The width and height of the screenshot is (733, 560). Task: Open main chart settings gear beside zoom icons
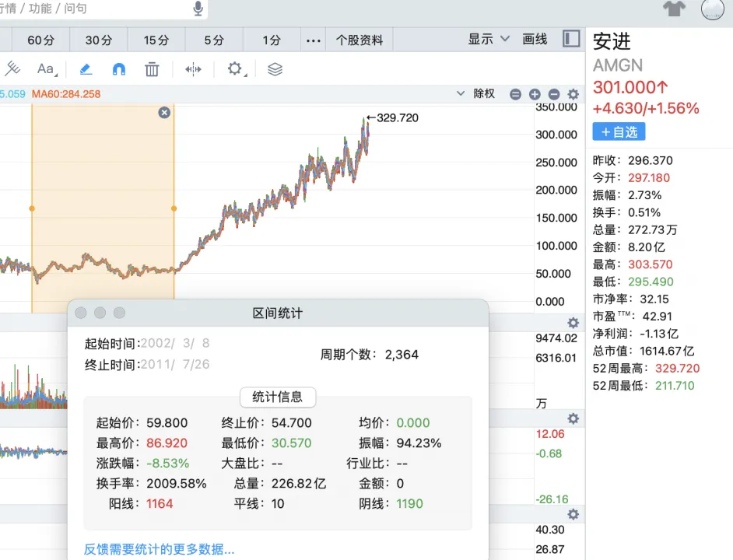(x=573, y=94)
